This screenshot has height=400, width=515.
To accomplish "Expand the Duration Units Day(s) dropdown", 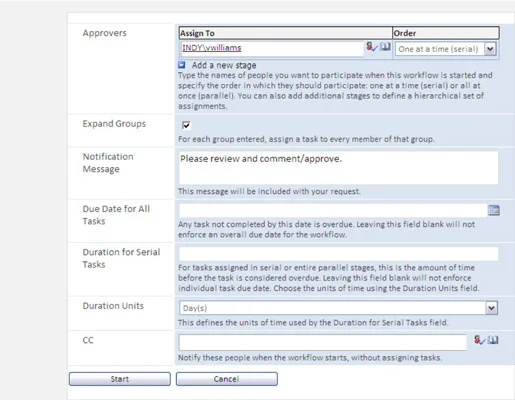I will [x=338, y=308].
